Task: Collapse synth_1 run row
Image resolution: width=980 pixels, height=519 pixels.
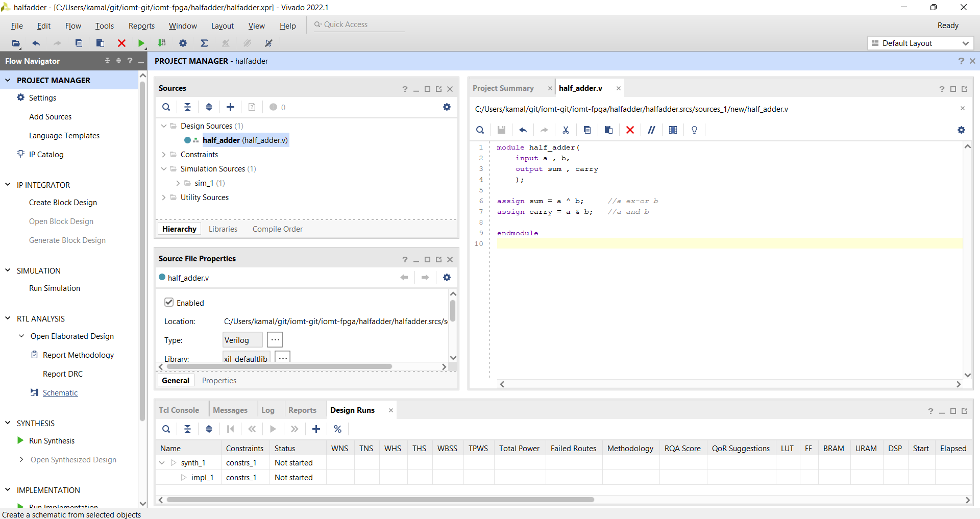Action: click(x=162, y=463)
